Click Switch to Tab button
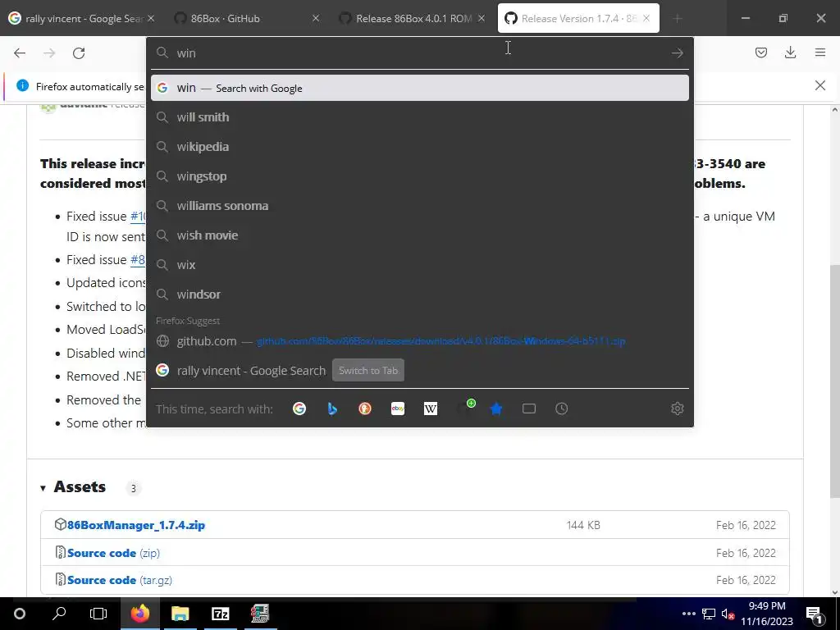Screen dimensions: 840x630 pyautogui.click(x=368, y=371)
